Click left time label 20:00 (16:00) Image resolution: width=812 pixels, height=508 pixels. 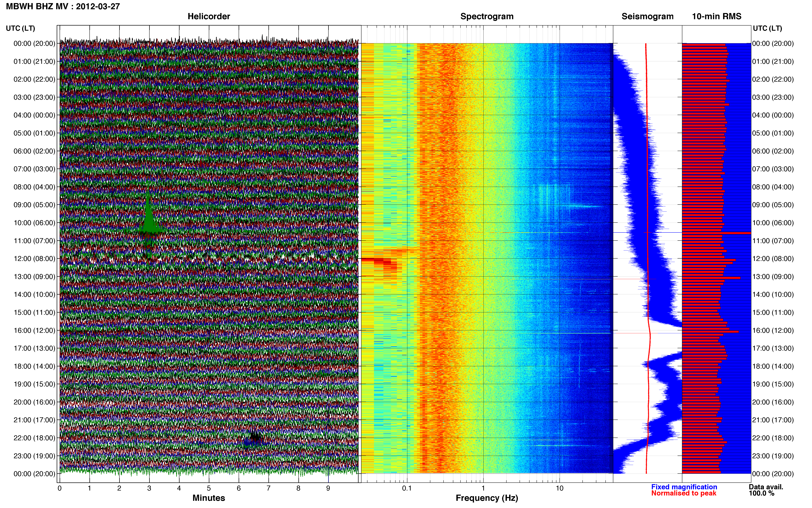tap(34, 402)
